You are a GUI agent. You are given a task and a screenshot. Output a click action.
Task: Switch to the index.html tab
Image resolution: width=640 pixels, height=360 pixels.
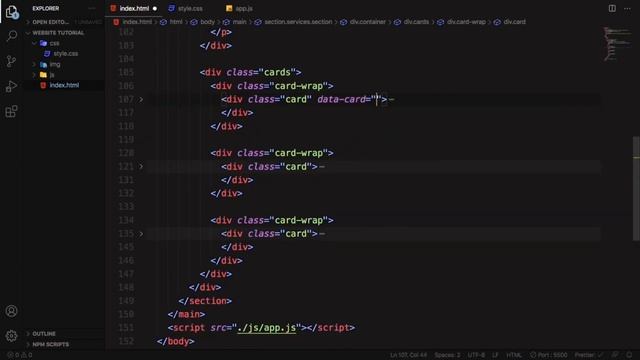[x=134, y=9]
